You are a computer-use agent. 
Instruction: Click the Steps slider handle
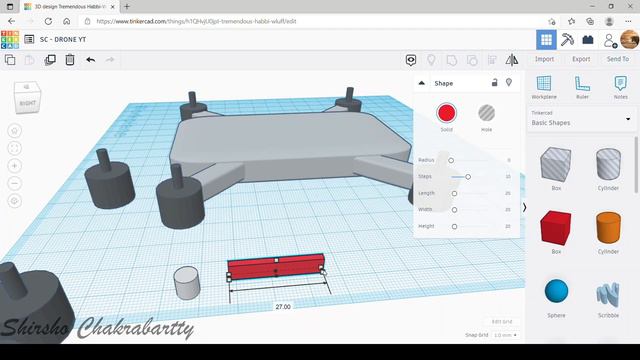[468, 177]
